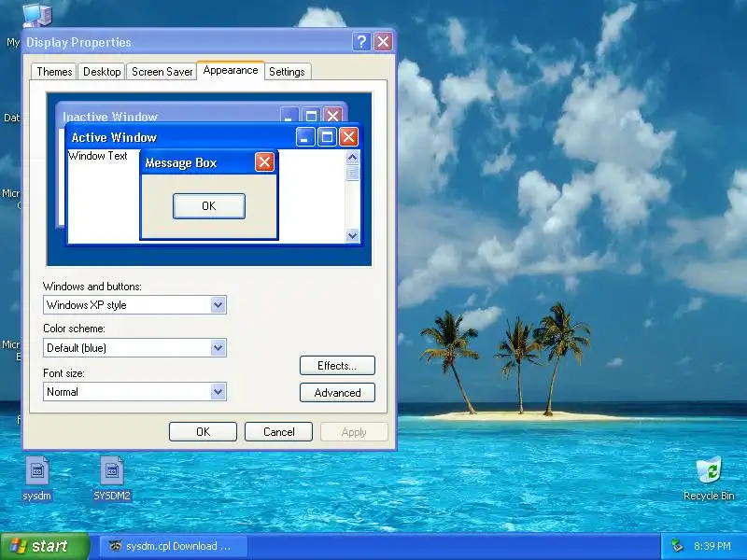Image resolution: width=747 pixels, height=560 pixels.
Task: Open the Advanced appearance button
Action: pyautogui.click(x=337, y=393)
